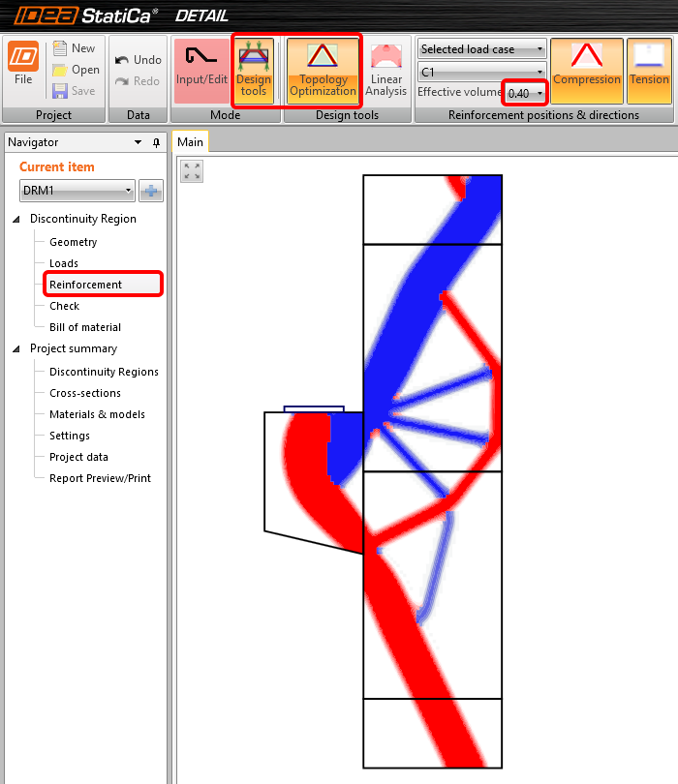The image size is (678, 784).
Task: Open the File menu button
Action: click(23, 64)
